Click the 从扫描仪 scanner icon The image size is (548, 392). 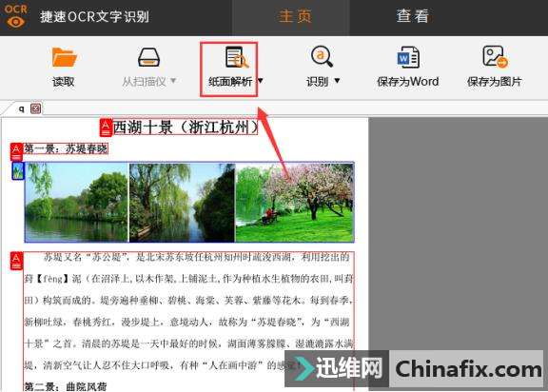(148, 57)
